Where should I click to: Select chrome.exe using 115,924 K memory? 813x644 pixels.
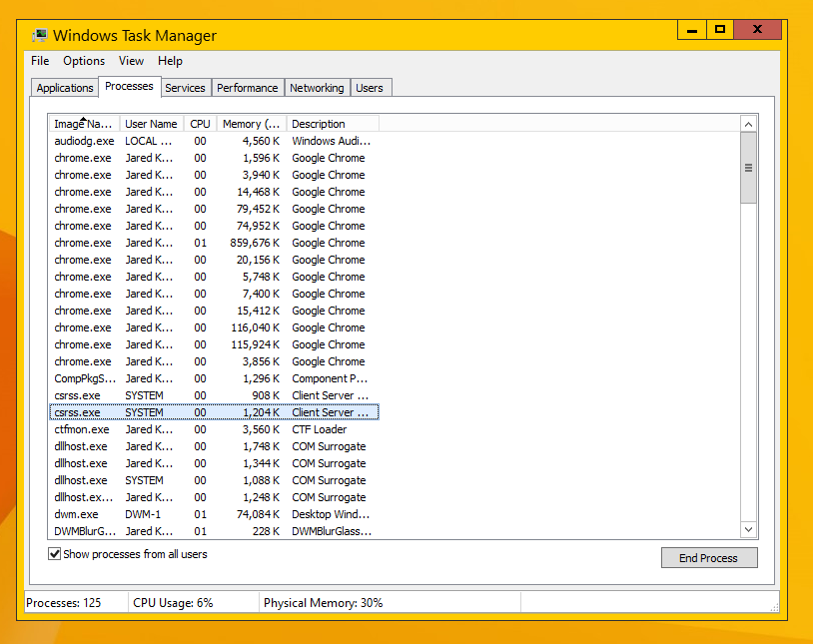point(214,344)
